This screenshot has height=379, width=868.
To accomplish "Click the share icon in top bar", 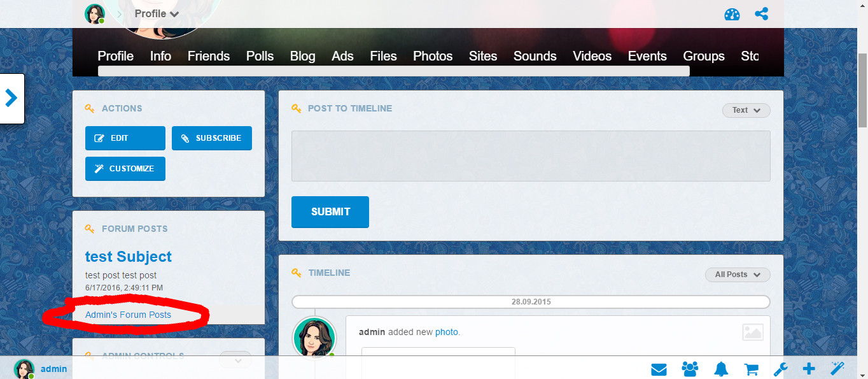I will pos(761,13).
